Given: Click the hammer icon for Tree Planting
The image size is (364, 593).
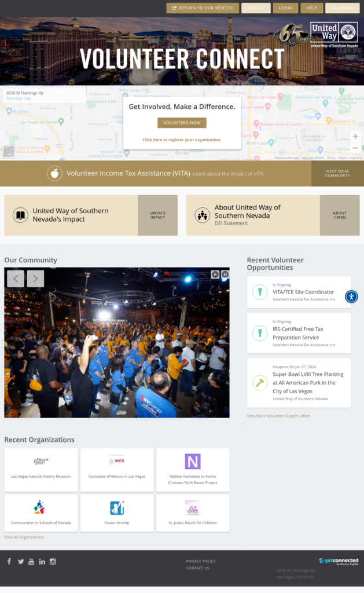Looking at the screenshot, I should [x=260, y=383].
